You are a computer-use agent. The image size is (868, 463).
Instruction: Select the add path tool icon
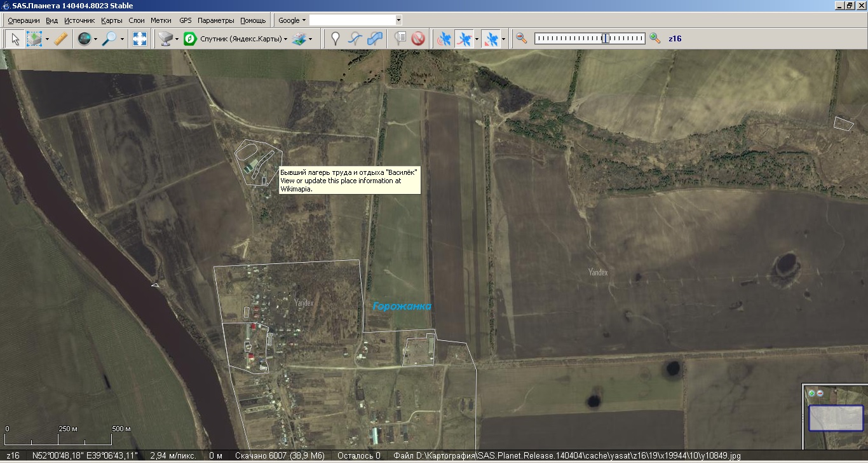click(355, 39)
